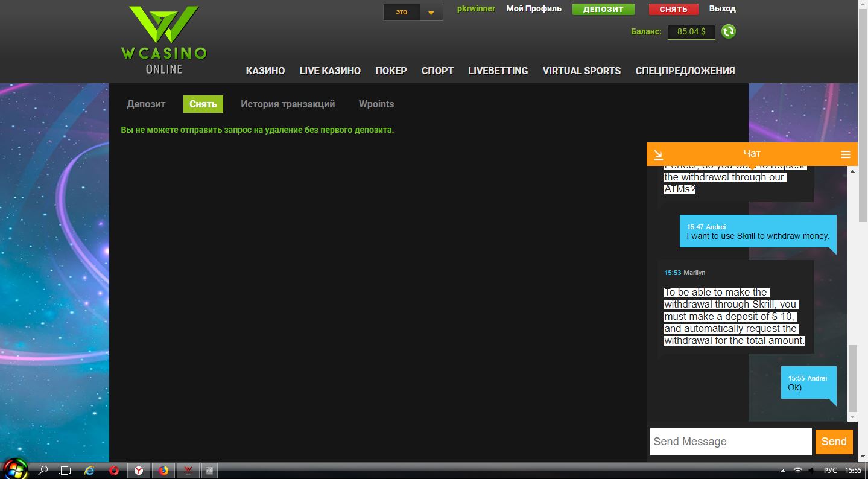Click the Баланс: label
Viewport: 868px width, 479px height.
(x=646, y=31)
